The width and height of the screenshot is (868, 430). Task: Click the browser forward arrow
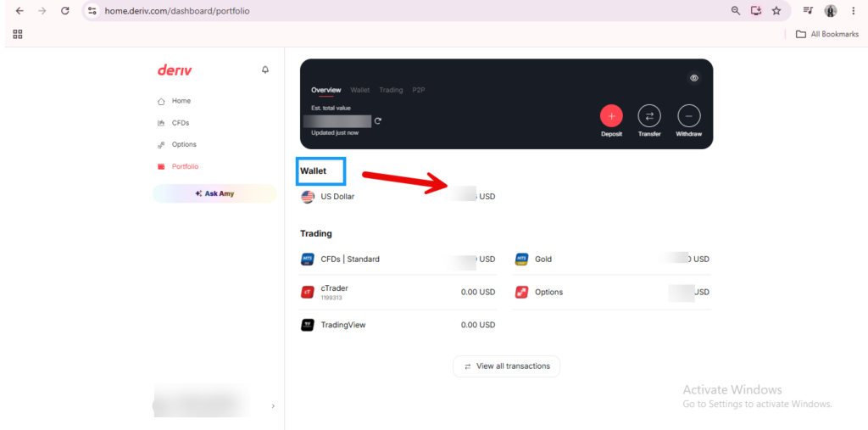pos(42,10)
